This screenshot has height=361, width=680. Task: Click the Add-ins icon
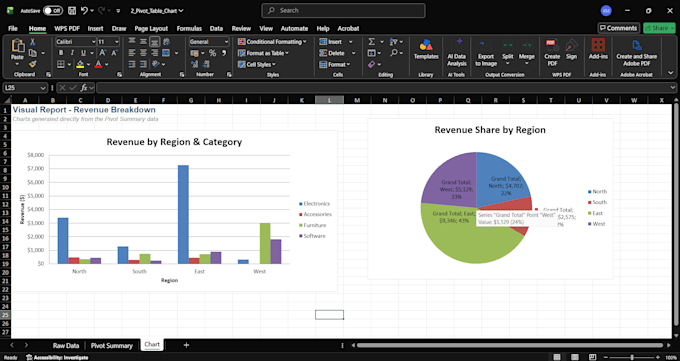pos(598,49)
